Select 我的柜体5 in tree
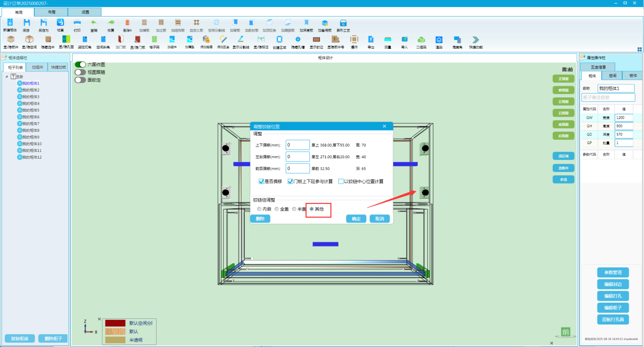Screen dimensions: 644x347 pyautogui.click(x=31, y=110)
